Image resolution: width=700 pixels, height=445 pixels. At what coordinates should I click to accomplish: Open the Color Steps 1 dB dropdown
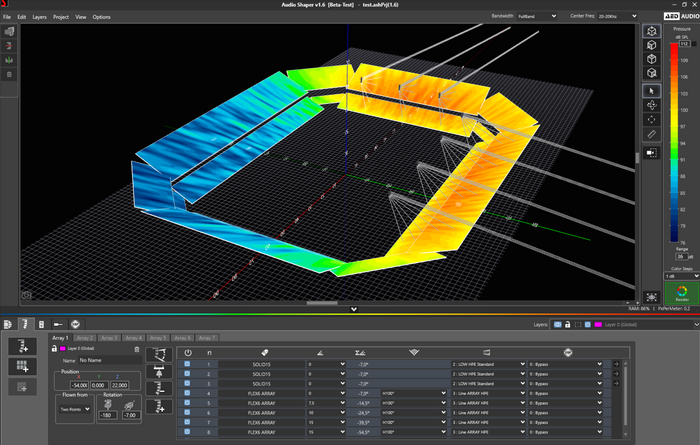pyautogui.click(x=682, y=276)
